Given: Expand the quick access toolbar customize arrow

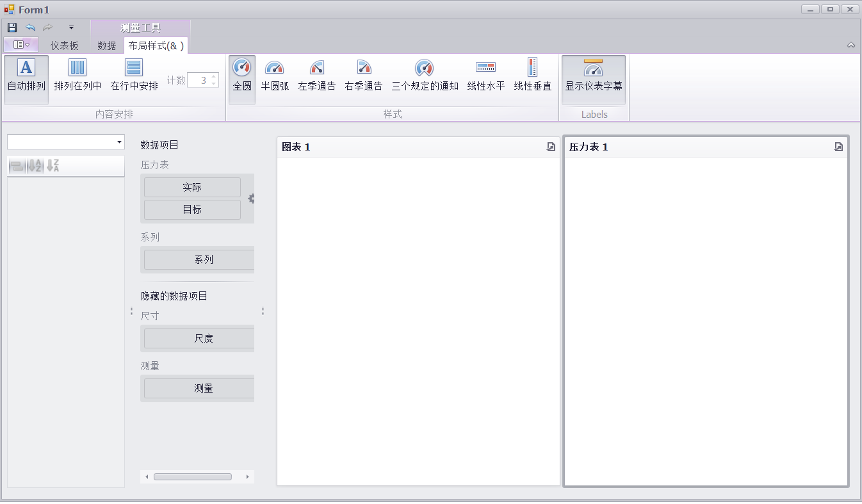Looking at the screenshot, I should tap(71, 28).
